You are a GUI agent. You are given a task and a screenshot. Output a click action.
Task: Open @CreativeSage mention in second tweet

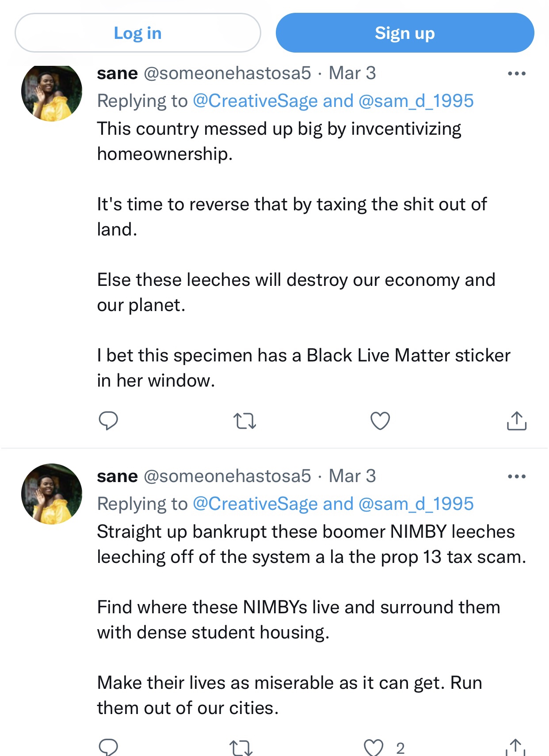(255, 504)
